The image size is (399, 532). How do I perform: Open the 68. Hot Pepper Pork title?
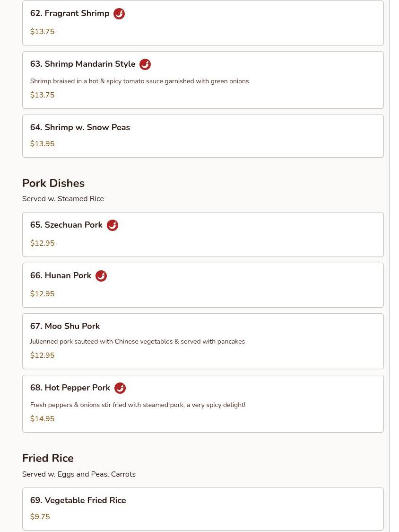click(70, 388)
